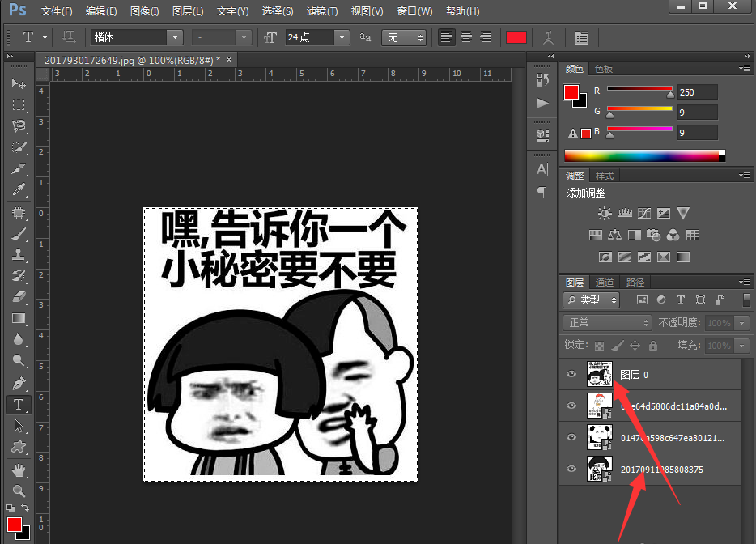Select the Horizontal Type tool in toolbar
The image size is (756, 544).
[x=19, y=405]
